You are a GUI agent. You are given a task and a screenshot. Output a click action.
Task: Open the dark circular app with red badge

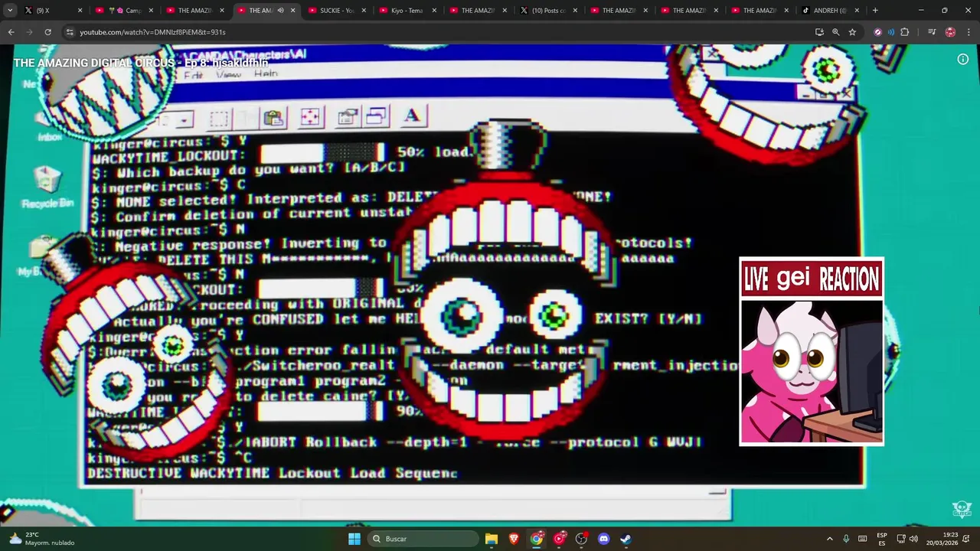581,539
